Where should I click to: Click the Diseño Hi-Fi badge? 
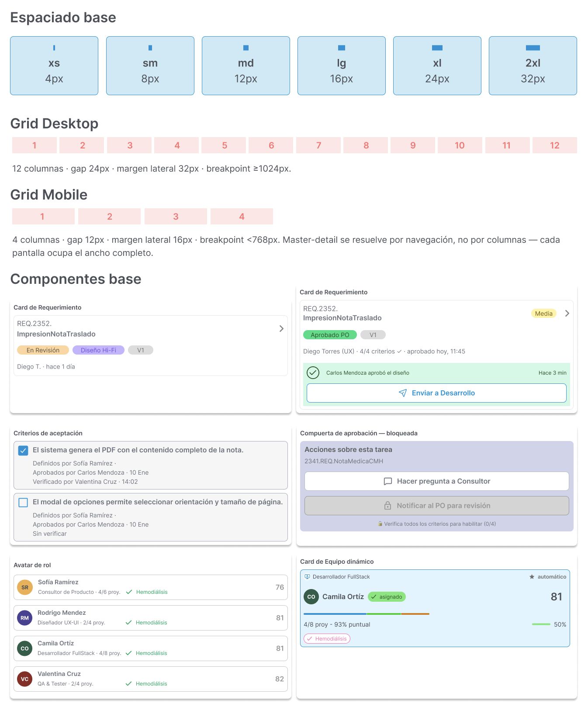point(98,350)
